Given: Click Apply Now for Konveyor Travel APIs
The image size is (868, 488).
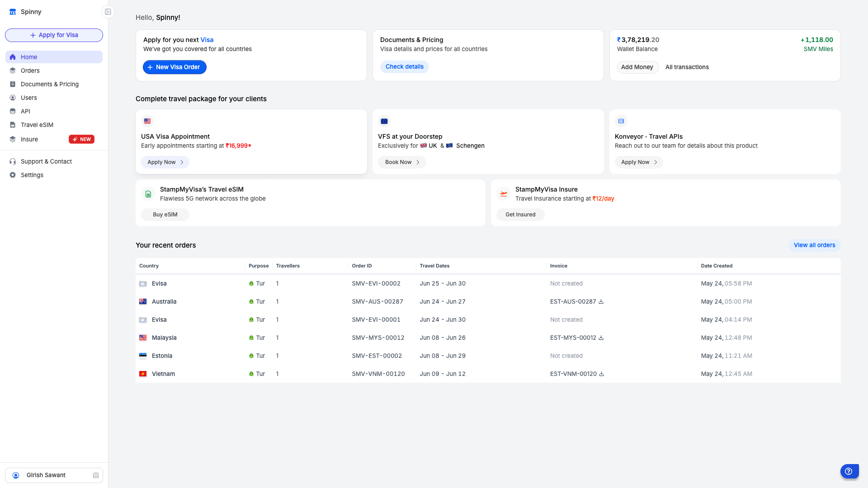Looking at the screenshot, I should (x=638, y=162).
